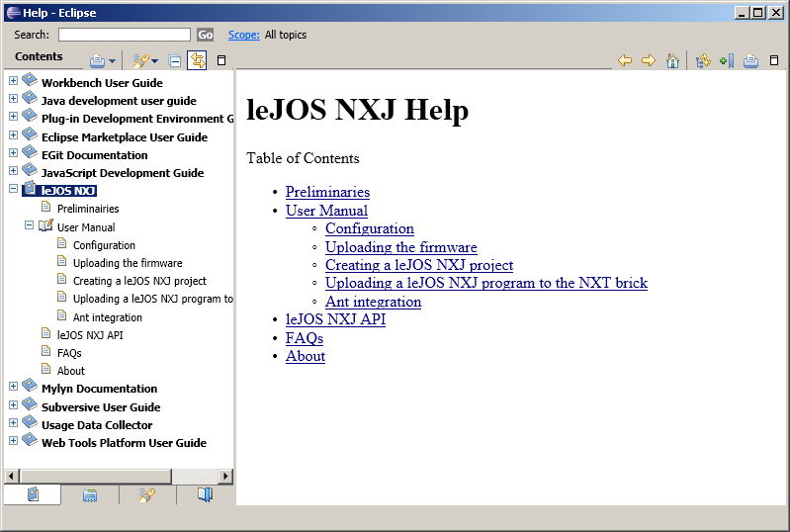
Task: Select FAQs tree item
Action: 69,353
